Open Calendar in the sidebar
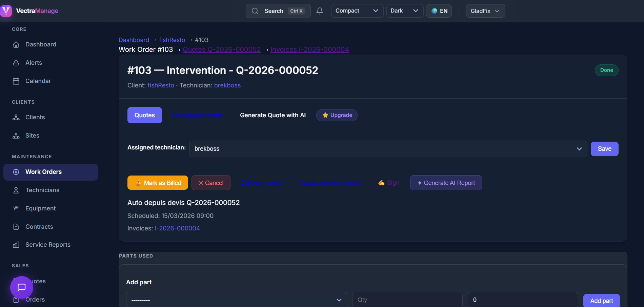Screen dimensions: 644x307 [x=51, y=81]
